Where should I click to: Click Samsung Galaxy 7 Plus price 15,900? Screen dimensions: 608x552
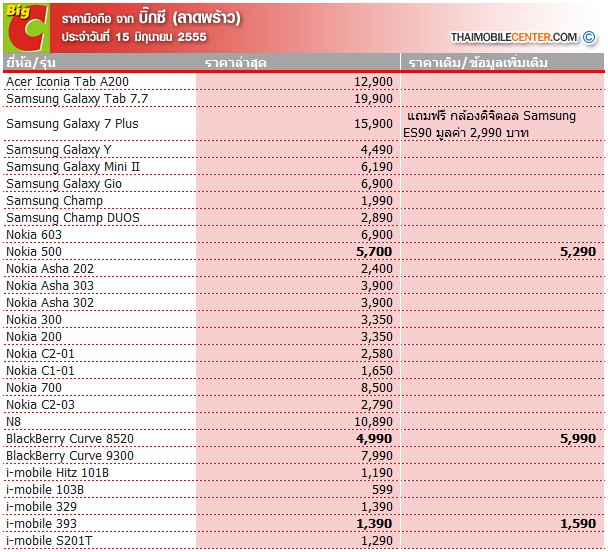[373, 124]
